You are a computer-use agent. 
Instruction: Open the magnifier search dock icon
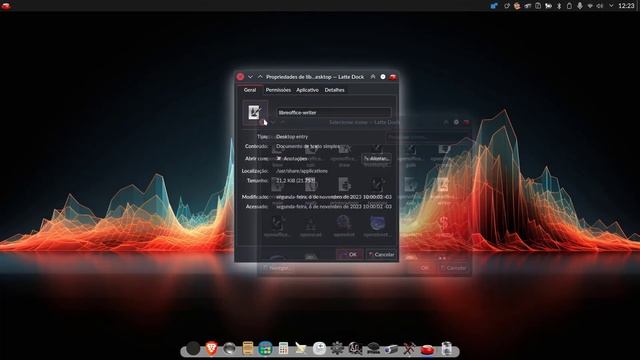(x=355, y=348)
